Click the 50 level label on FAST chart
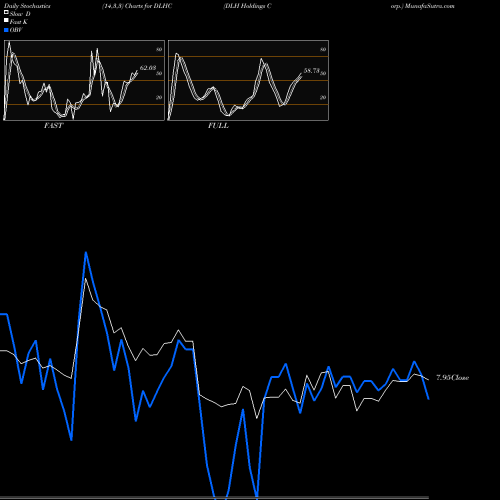Image resolution: width=500 pixels, height=500 pixels. (159, 73)
